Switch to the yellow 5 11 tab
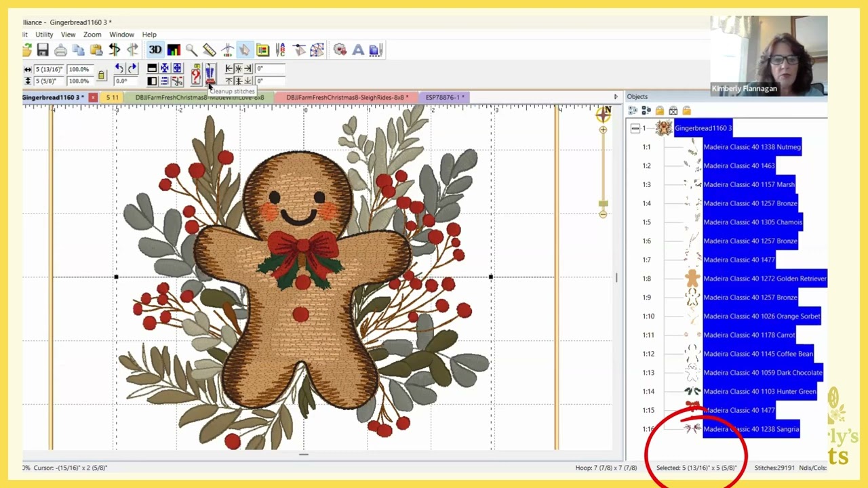Screen dimensions: 868x488 113,98
